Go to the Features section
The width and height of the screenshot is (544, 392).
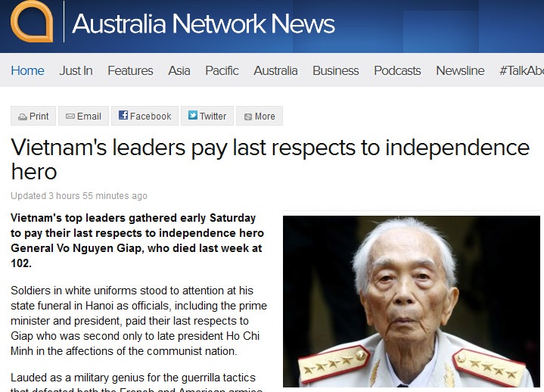130,71
